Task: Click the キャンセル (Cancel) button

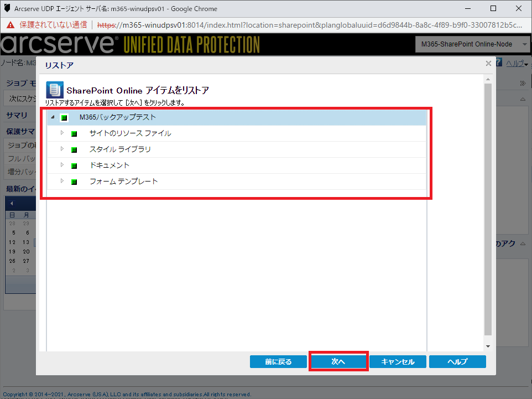Action: (x=398, y=361)
